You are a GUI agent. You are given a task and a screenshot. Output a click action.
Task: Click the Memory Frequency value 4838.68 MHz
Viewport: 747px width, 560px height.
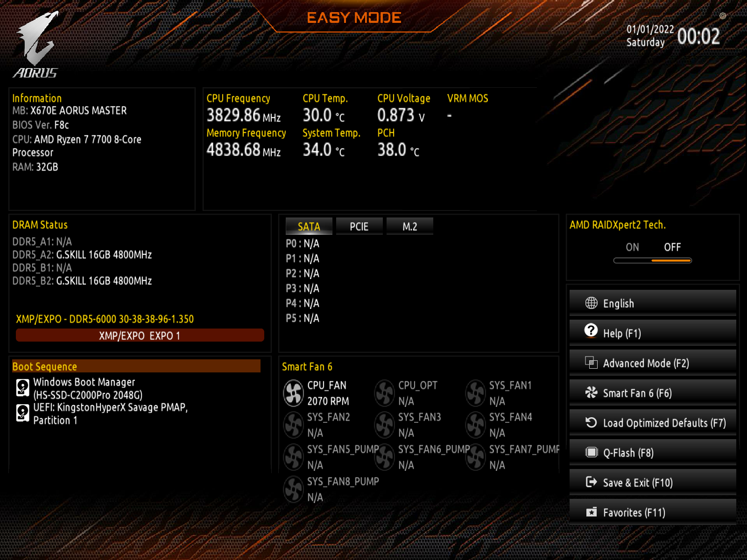pos(244,149)
